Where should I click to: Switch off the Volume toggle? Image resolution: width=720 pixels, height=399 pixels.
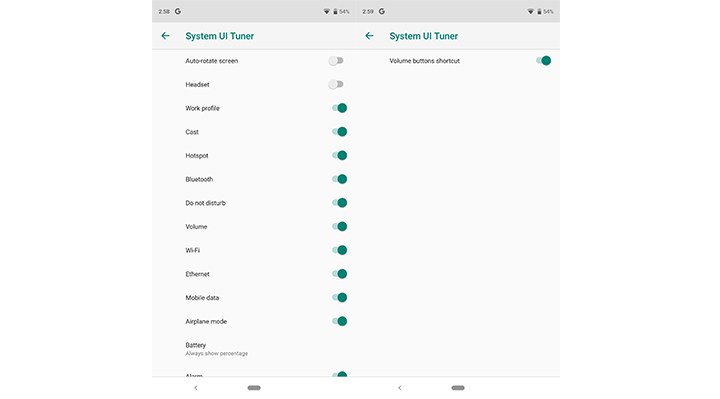(339, 226)
